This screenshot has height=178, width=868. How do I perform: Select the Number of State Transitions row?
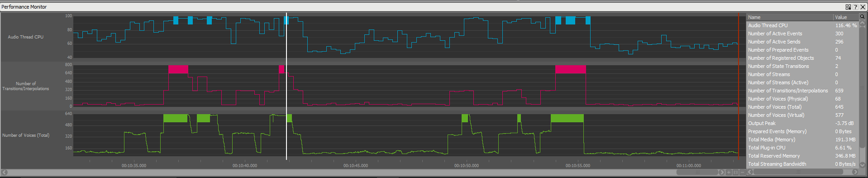point(802,66)
